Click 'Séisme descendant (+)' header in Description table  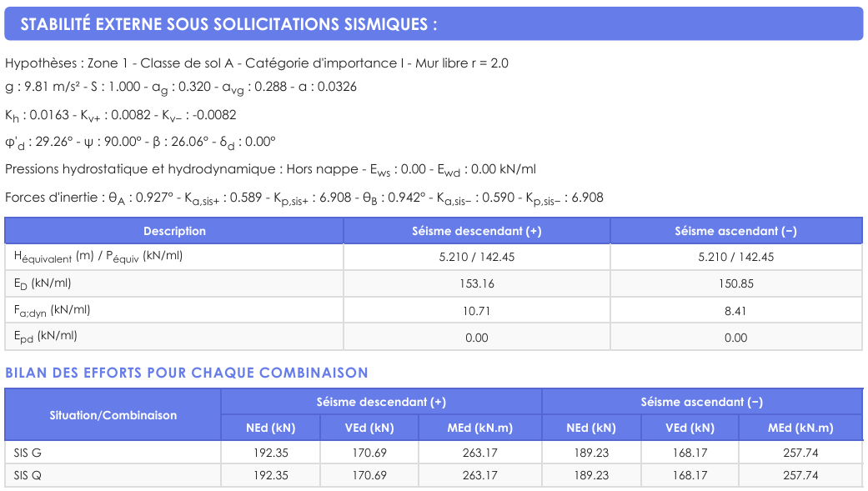(477, 231)
